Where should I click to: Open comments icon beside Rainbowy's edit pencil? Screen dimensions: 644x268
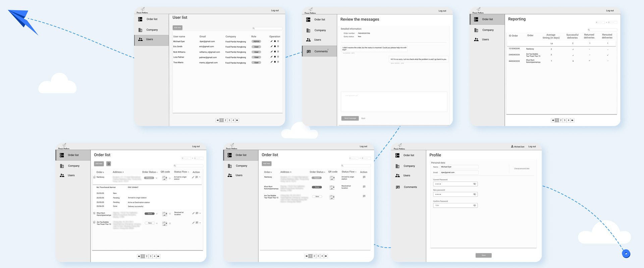pos(197,177)
